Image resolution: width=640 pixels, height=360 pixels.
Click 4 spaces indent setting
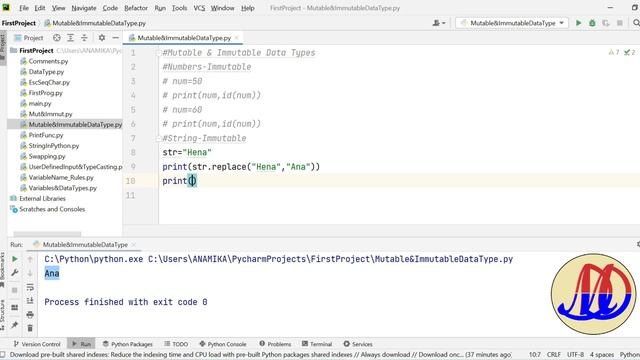point(602,355)
